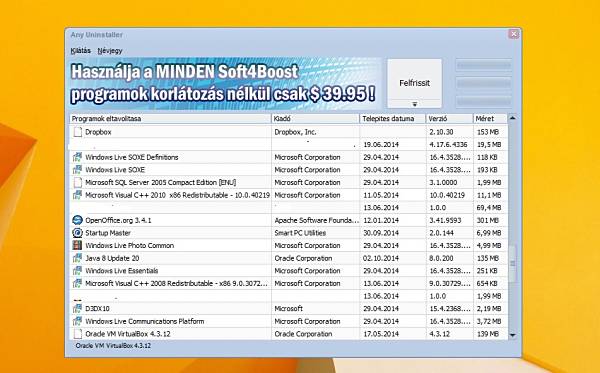
Task: Click Visual C++ 2010 x86 Redistributable icon
Action: click(77, 195)
